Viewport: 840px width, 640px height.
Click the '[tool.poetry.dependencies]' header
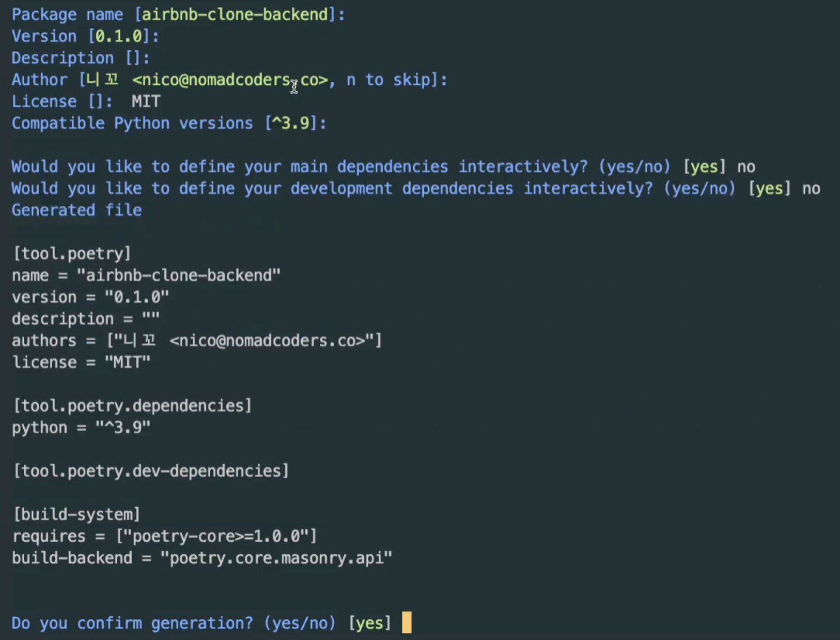point(132,405)
